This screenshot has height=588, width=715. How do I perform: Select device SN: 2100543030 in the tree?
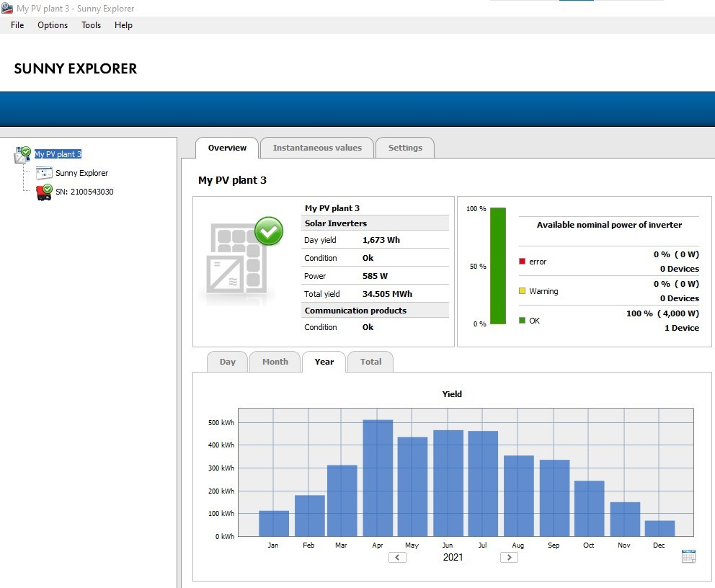pyautogui.click(x=84, y=192)
